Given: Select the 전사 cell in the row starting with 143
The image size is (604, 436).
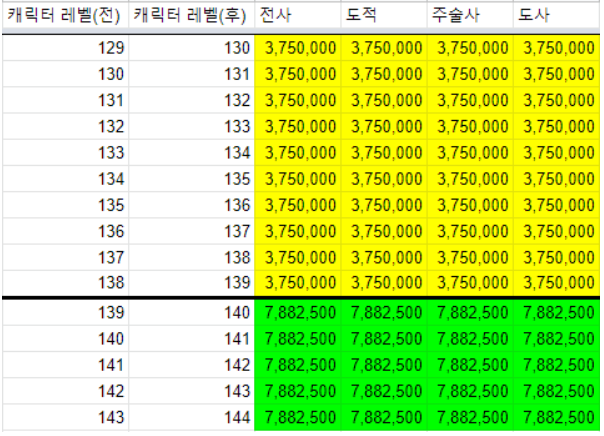Looking at the screenshot, I should tap(297, 417).
